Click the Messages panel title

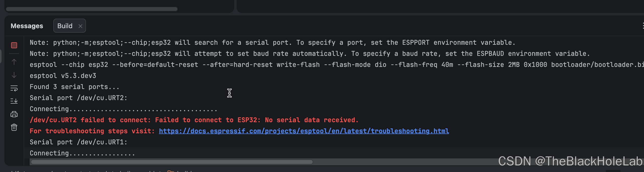point(27,26)
